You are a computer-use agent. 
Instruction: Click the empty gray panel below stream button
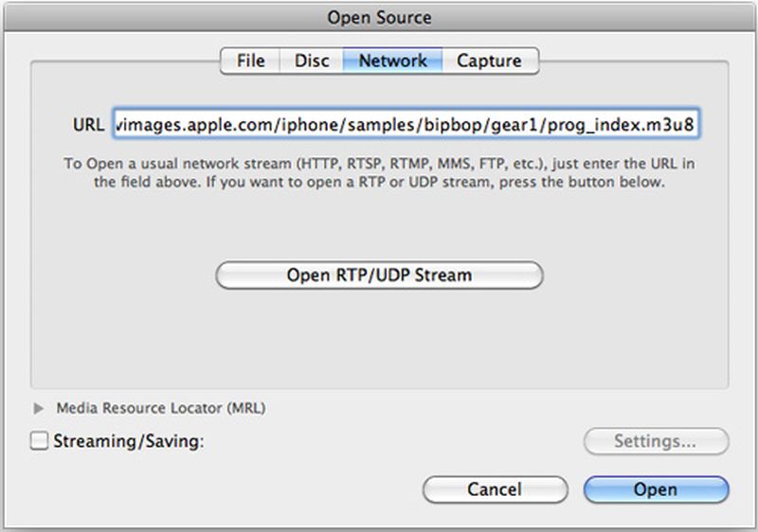point(379,336)
